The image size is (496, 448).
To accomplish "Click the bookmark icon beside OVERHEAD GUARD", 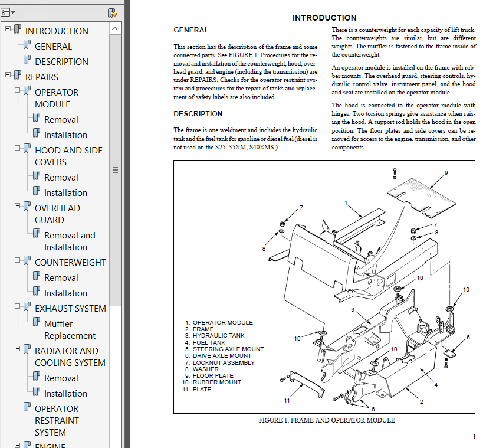I will click(27, 207).
